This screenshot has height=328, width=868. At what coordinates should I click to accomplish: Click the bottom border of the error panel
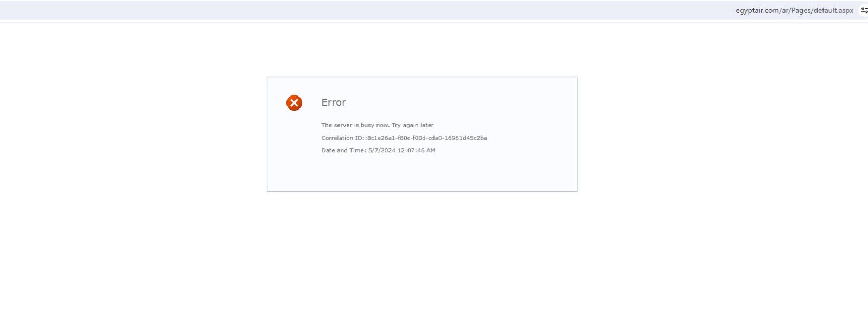tap(422, 191)
